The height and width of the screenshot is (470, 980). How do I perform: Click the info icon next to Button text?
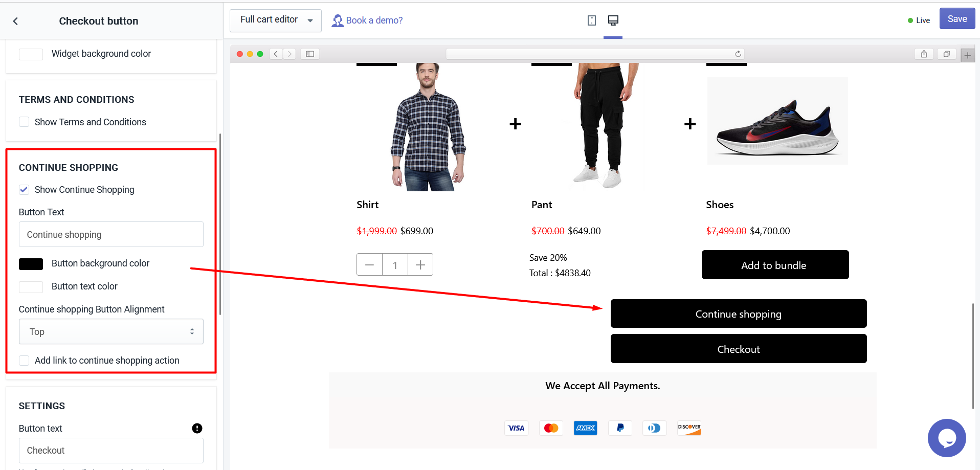click(197, 429)
